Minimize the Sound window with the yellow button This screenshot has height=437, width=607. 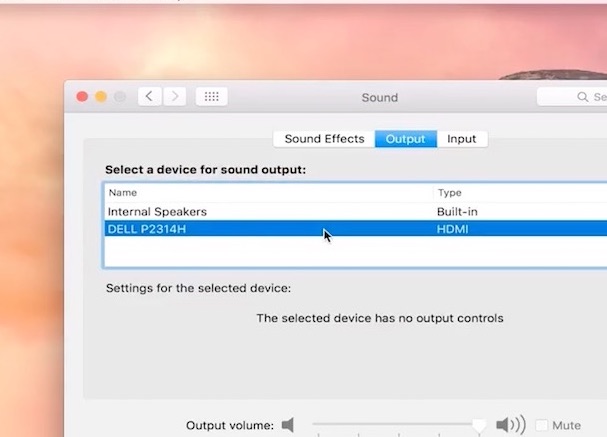coord(101,96)
